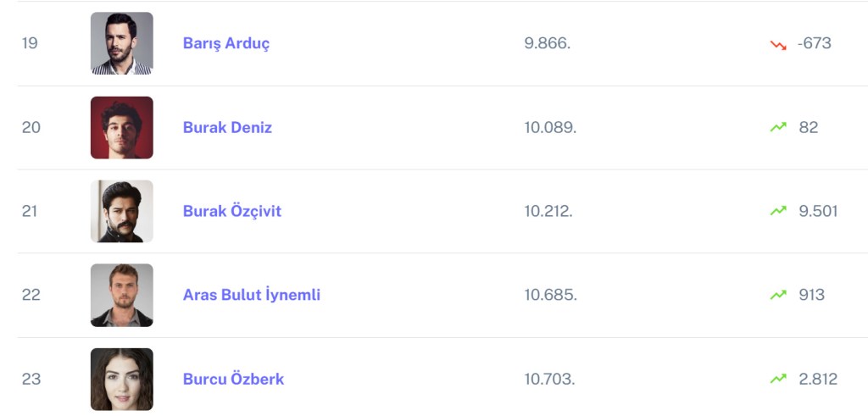Click red downward trend icon for Barış Arduç
This screenshot has height=416, width=868.
click(778, 44)
